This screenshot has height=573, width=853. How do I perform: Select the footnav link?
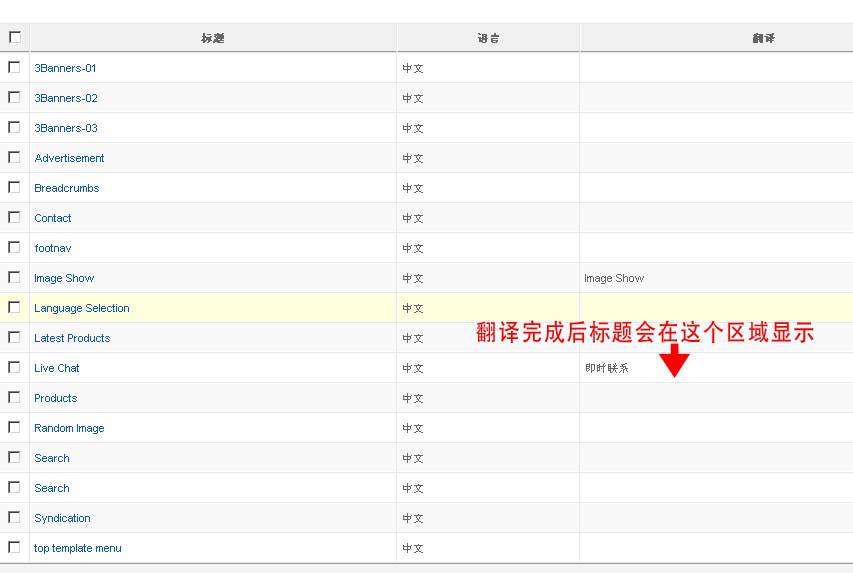coord(53,248)
